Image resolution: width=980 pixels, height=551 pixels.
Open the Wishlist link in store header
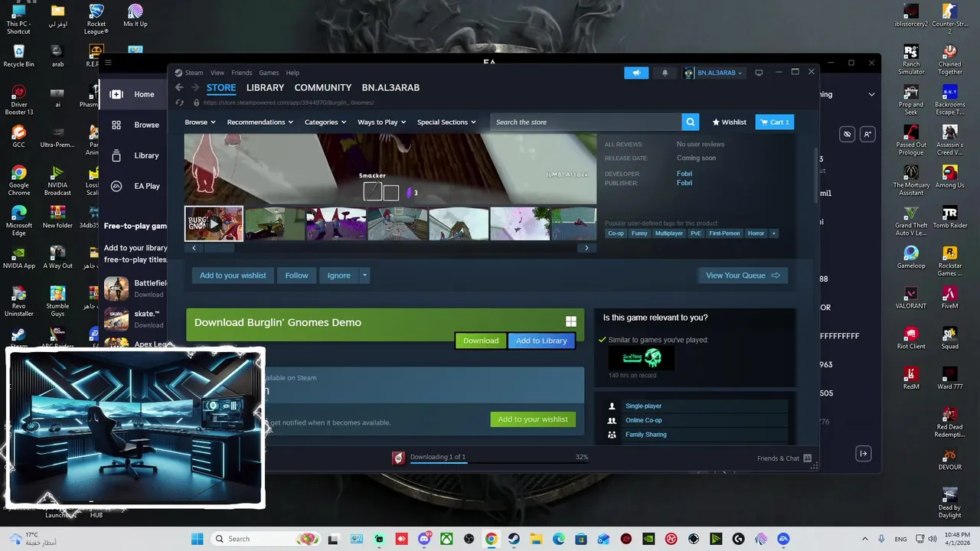pos(729,122)
